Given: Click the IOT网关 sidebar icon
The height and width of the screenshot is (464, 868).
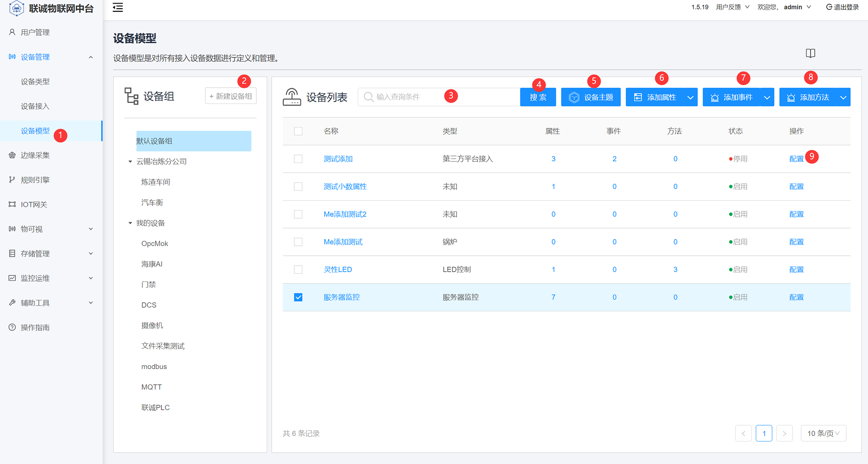Looking at the screenshot, I should (12, 204).
